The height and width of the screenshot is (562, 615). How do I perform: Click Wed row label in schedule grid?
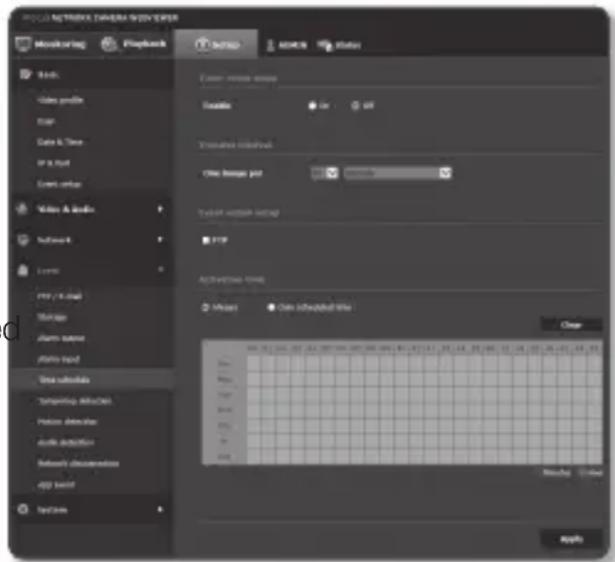[224, 410]
